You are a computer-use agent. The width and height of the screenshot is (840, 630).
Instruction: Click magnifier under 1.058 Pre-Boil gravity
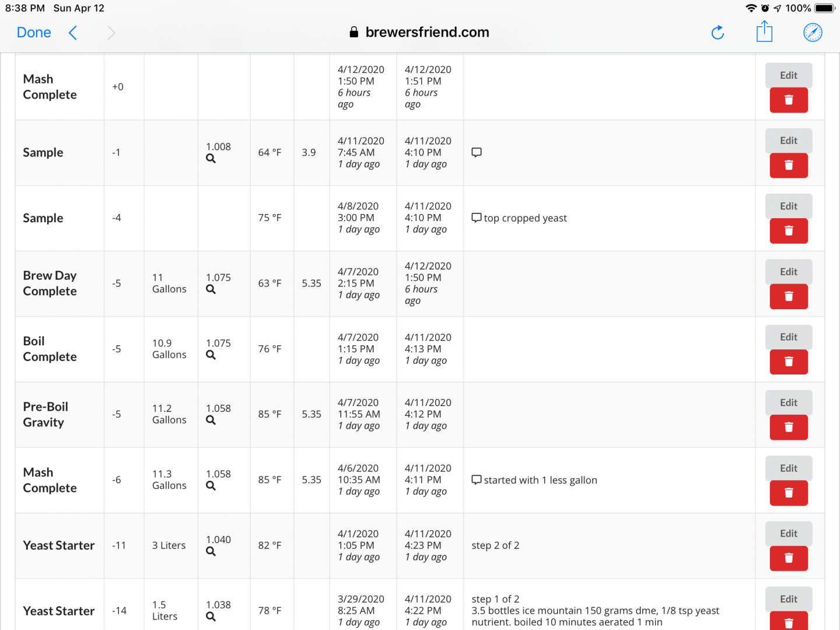pos(211,420)
